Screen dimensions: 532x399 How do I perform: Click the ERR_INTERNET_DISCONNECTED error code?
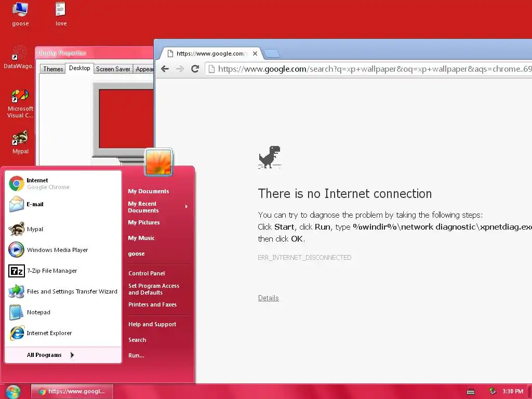tap(304, 258)
